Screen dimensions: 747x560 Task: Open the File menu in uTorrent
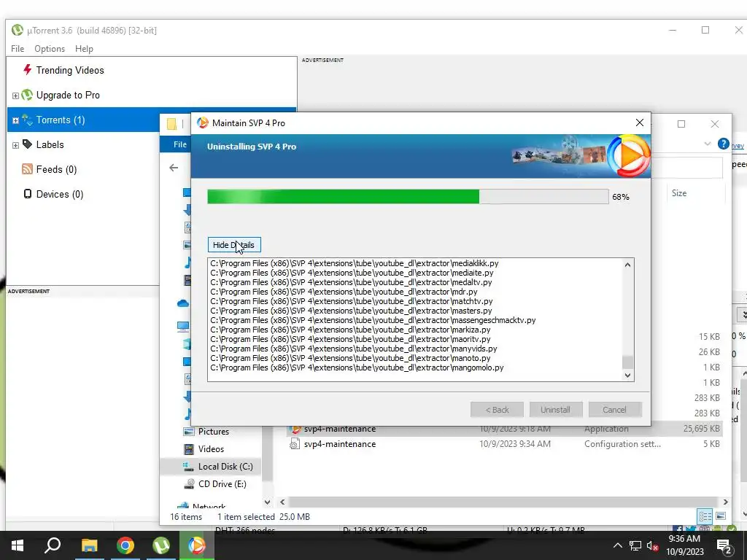[18, 49]
